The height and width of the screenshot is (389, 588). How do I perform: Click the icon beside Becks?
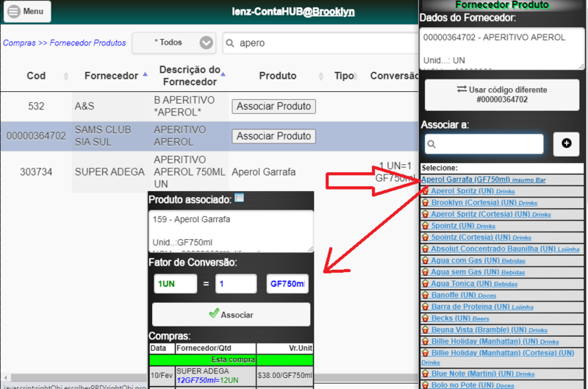426,318
